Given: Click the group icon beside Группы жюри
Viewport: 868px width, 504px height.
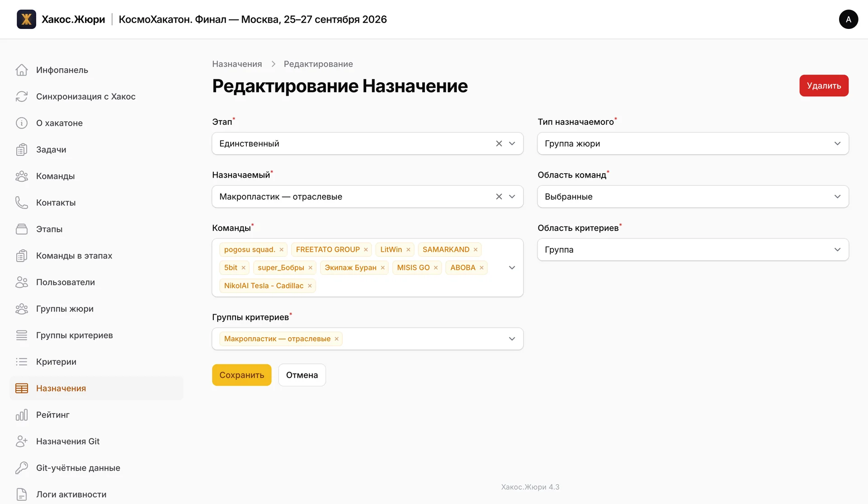Looking at the screenshot, I should tap(22, 309).
